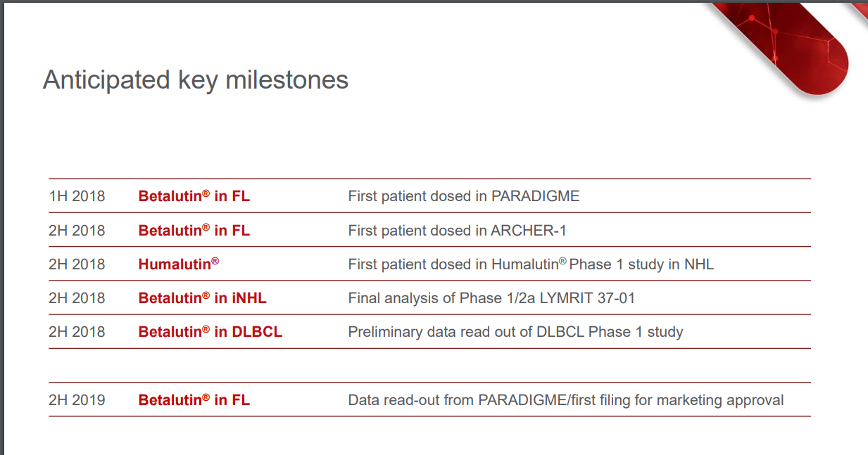Select "Betalutin® in DLBCL" product label

pyautogui.click(x=210, y=331)
